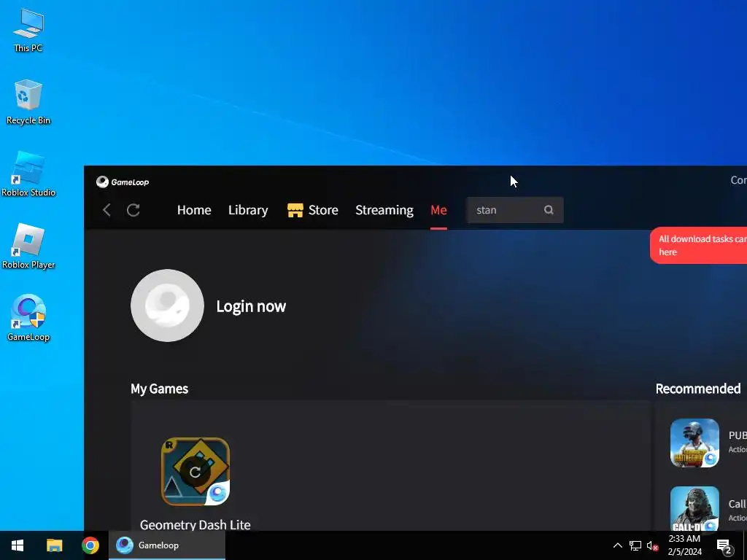Switch to the Library tab
This screenshot has height=560, width=747.
coord(248,210)
